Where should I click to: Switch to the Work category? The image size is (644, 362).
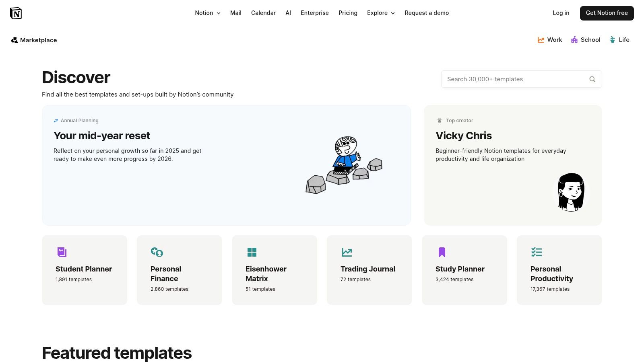[549, 40]
